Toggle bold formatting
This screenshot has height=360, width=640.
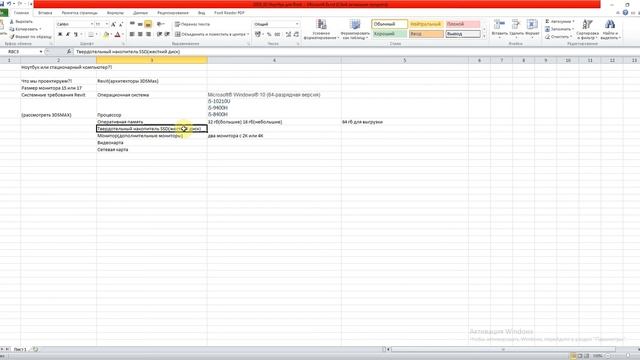(60, 34)
